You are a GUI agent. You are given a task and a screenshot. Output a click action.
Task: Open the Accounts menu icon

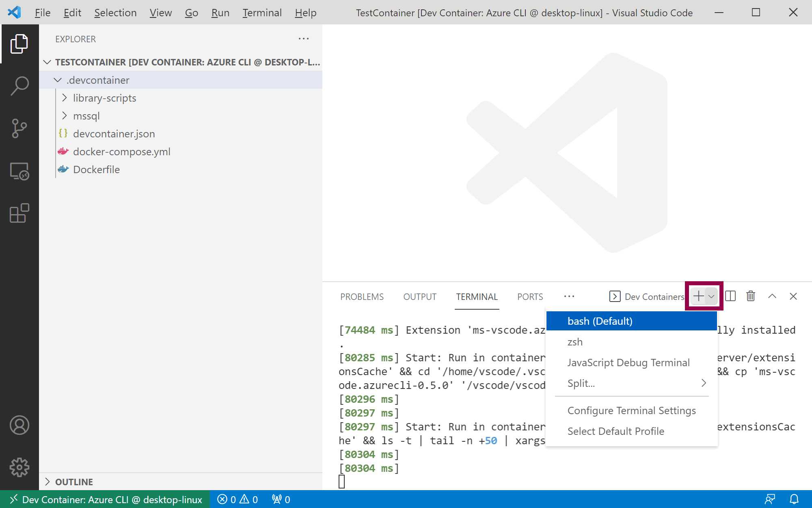pos(19,425)
